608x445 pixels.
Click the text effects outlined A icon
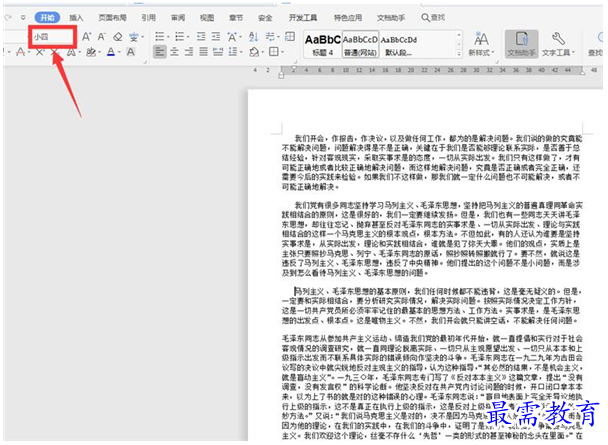[x=71, y=52]
